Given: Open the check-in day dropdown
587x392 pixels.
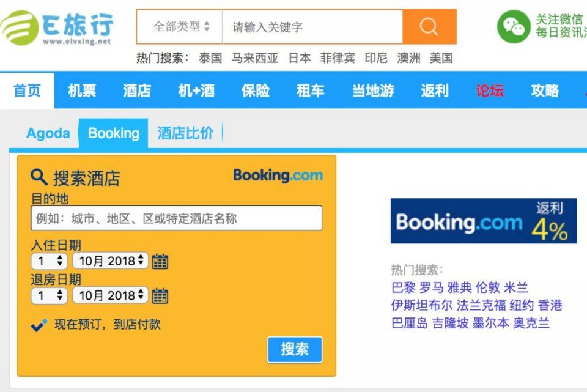Looking at the screenshot, I should point(50,261).
